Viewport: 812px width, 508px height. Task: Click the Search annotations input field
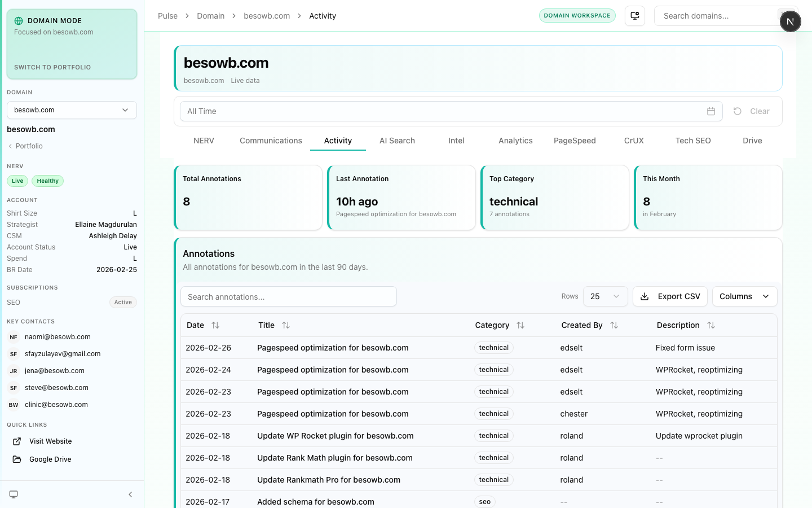(288, 297)
